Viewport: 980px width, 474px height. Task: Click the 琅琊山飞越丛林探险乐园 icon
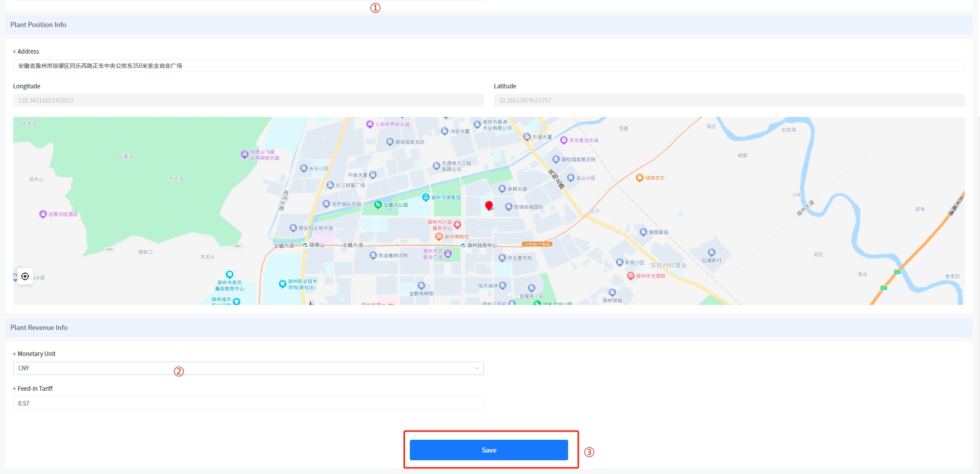[x=244, y=154]
